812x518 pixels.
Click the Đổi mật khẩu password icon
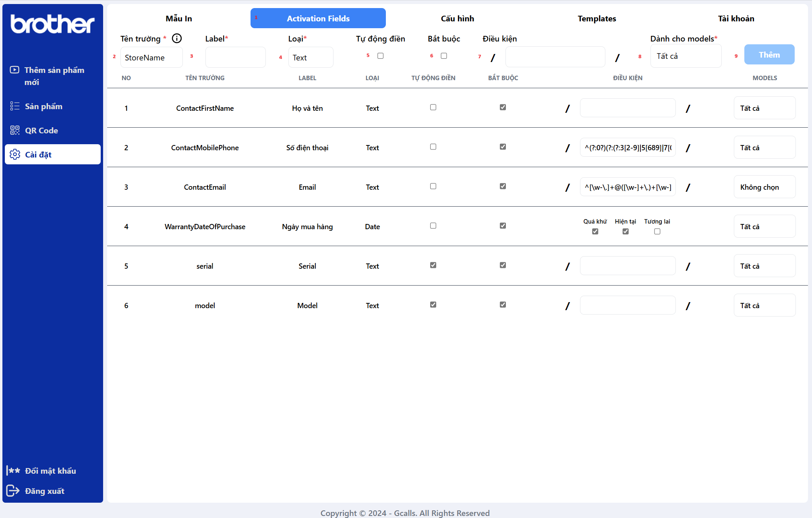(13, 470)
